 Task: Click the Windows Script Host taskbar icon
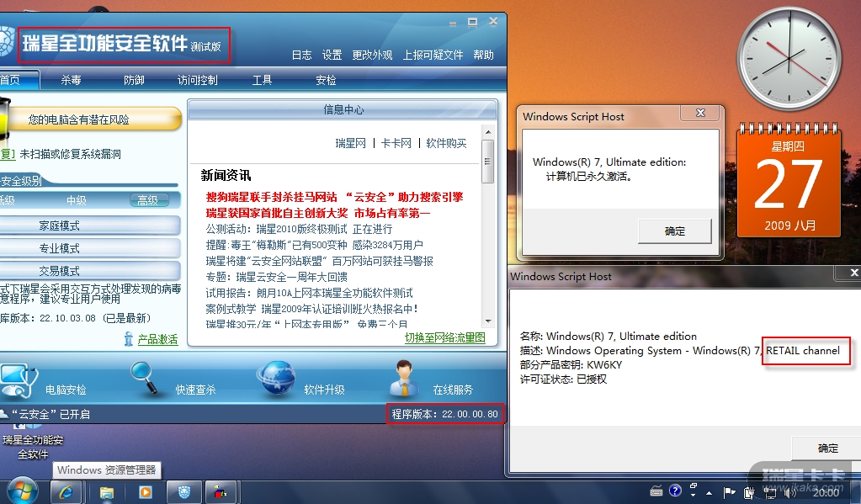click(221, 492)
